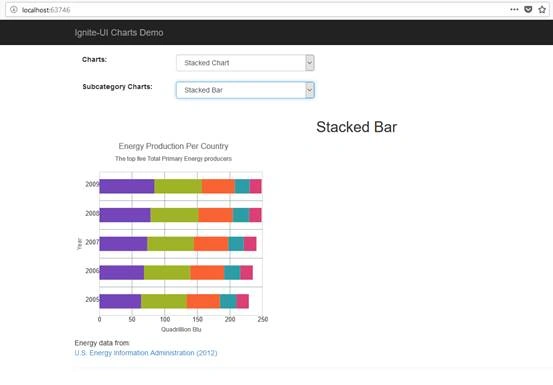Viewport: 553px width, 385px height.
Task: Click orange segment of 2007 bar
Action: (211, 244)
